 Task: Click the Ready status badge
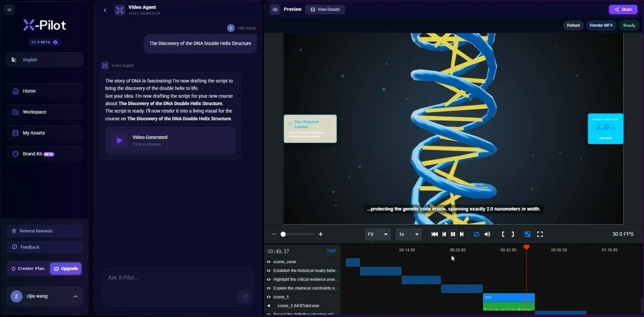click(629, 26)
